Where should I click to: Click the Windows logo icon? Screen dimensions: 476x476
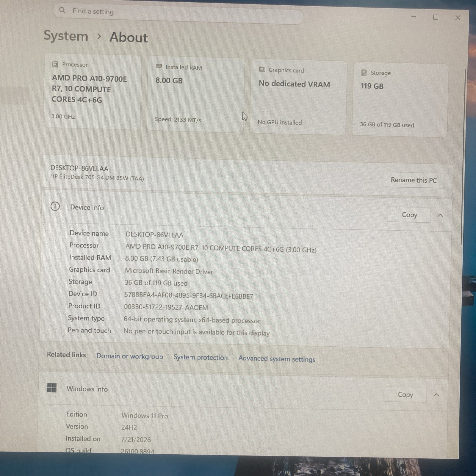(x=52, y=388)
